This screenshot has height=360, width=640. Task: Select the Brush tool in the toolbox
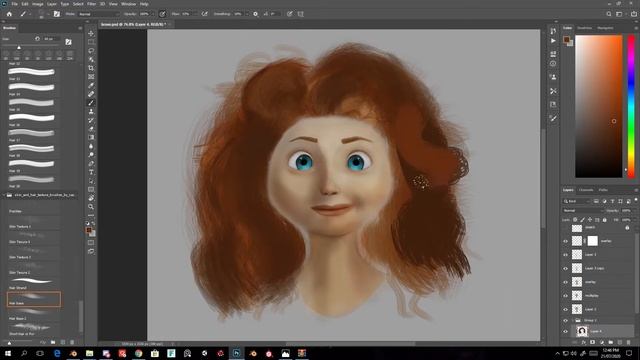(x=91, y=103)
